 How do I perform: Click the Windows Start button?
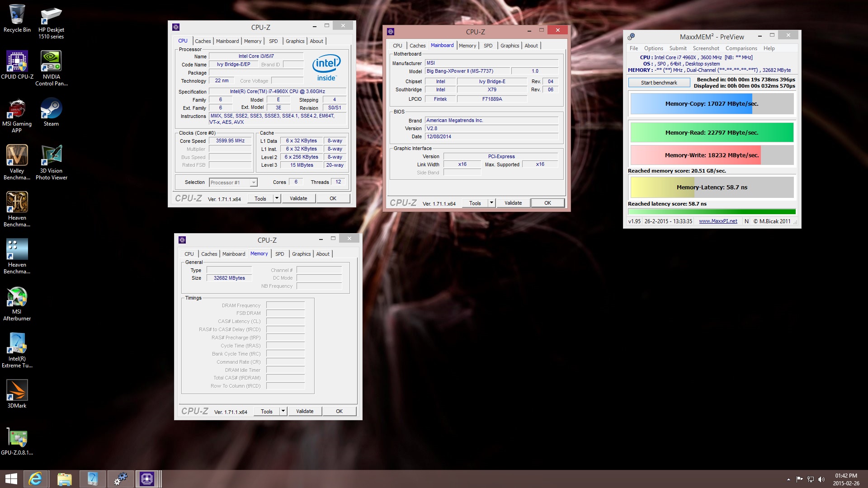coord(11,479)
